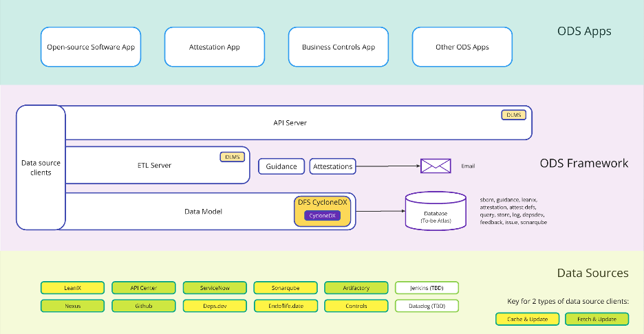
Task: Select the Deps.dev data source
Action: (x=215, y=306)
